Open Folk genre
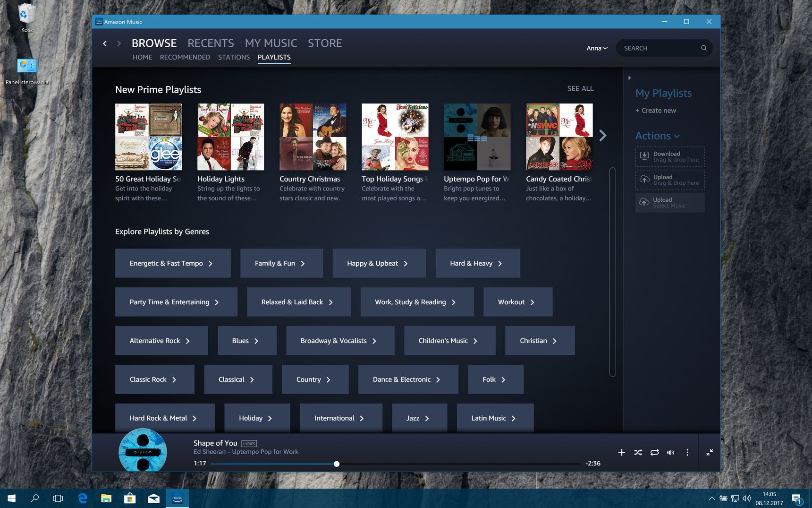812x508 pixels. tap(496, 379)
